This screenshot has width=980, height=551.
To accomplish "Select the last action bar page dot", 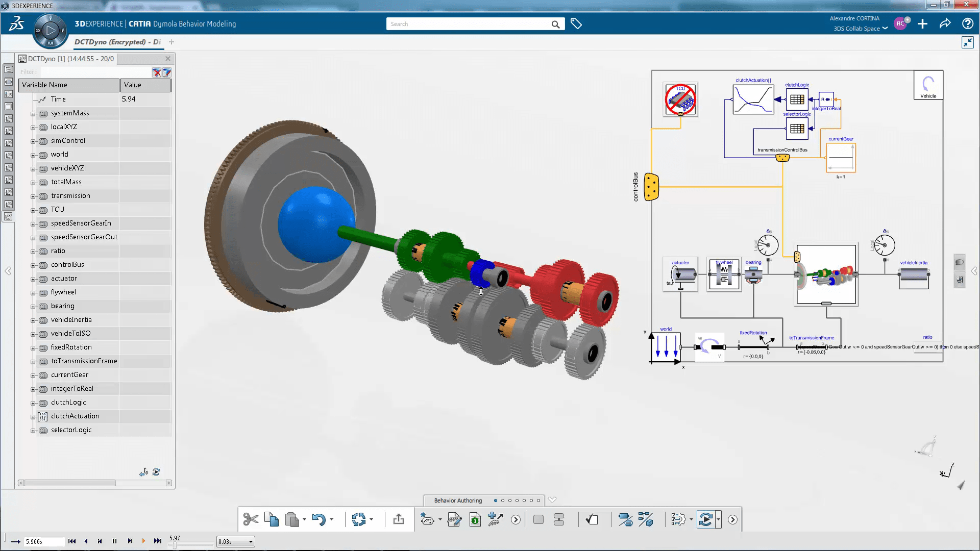I will point(538,500).
